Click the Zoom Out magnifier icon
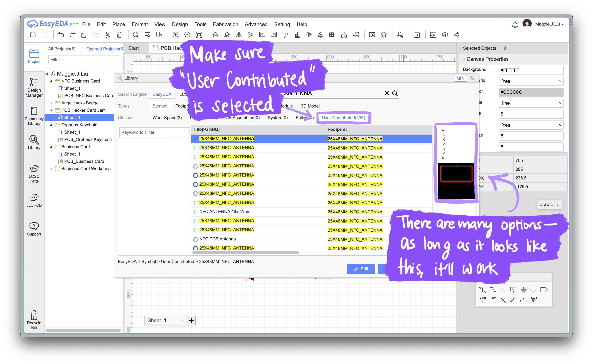593x364 pixels. [x=187, y=35]
